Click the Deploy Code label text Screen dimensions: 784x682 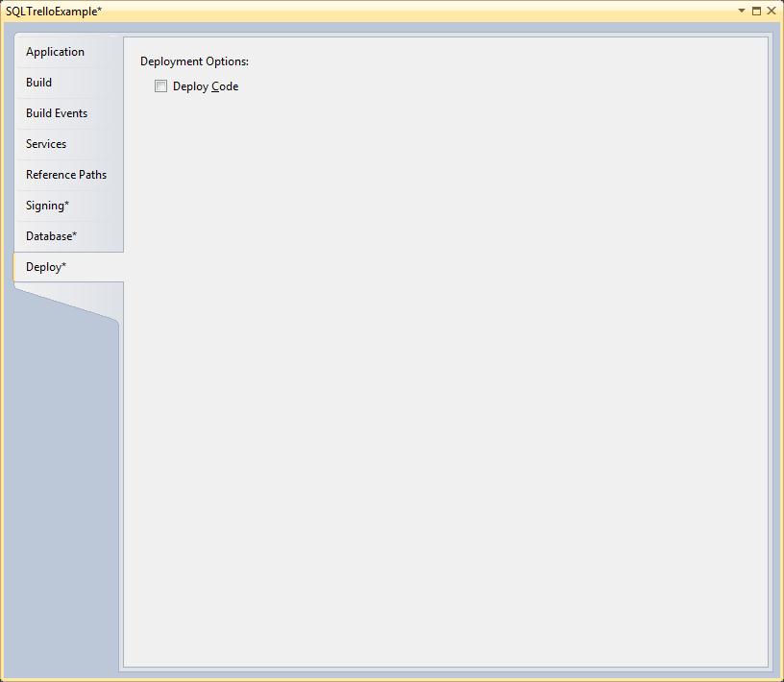tap(206, 86)
